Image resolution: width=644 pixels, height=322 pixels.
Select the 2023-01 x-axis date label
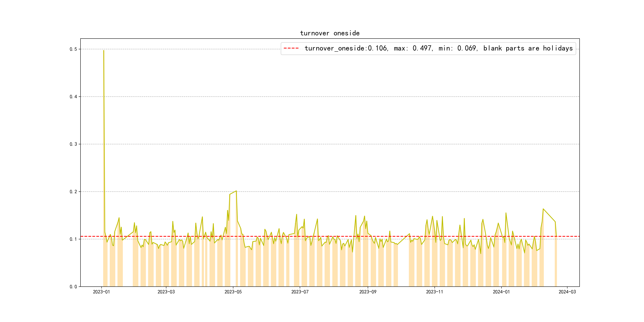[102, 292]
